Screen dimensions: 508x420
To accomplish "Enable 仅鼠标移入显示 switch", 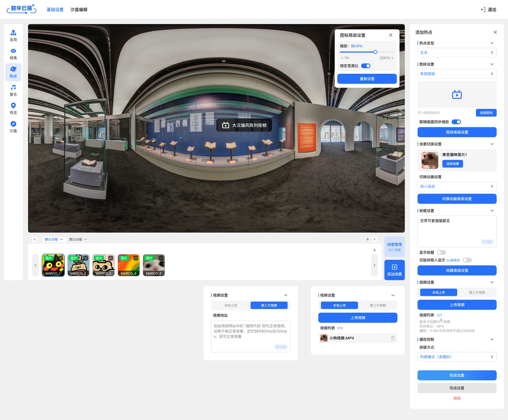I will [x=467, y=260].
